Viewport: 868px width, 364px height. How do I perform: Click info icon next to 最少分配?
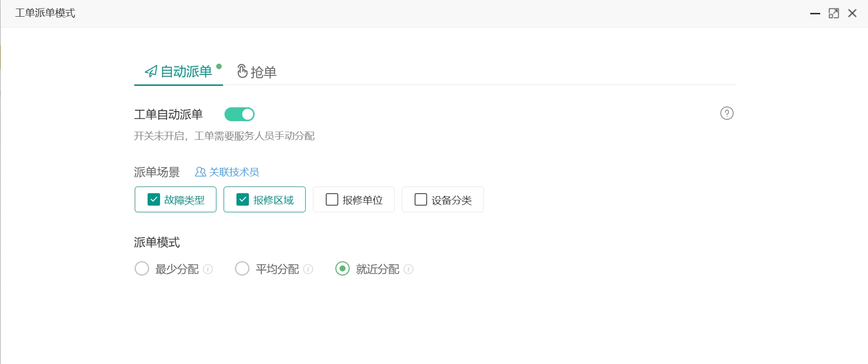(208, 269)
